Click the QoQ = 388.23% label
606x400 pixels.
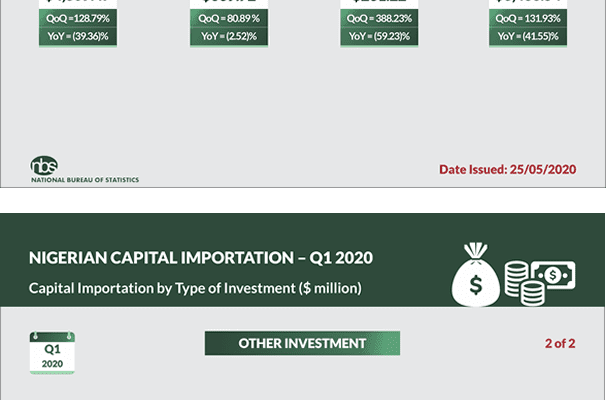pos(379,19)
